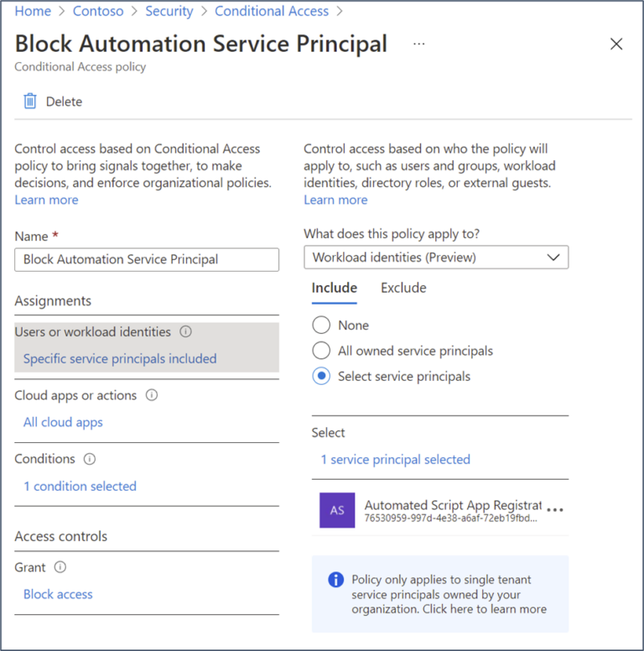Viewport: 644px width, 651px height.
Task: Click the purple AS service principal avatar
Action: pos(337,510)
